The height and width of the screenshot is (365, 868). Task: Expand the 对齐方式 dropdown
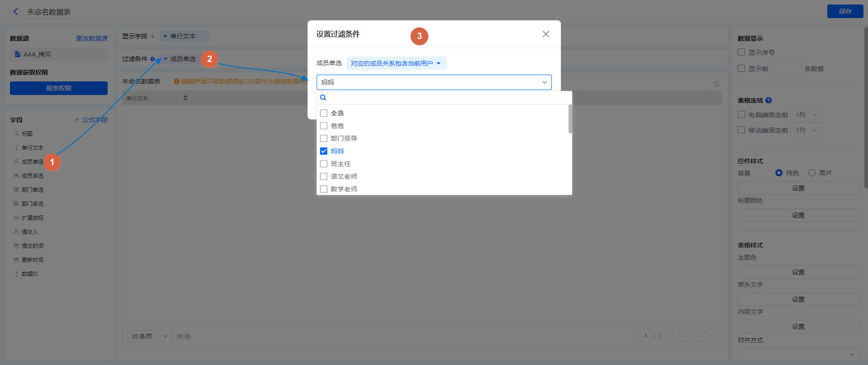(798, 354)
